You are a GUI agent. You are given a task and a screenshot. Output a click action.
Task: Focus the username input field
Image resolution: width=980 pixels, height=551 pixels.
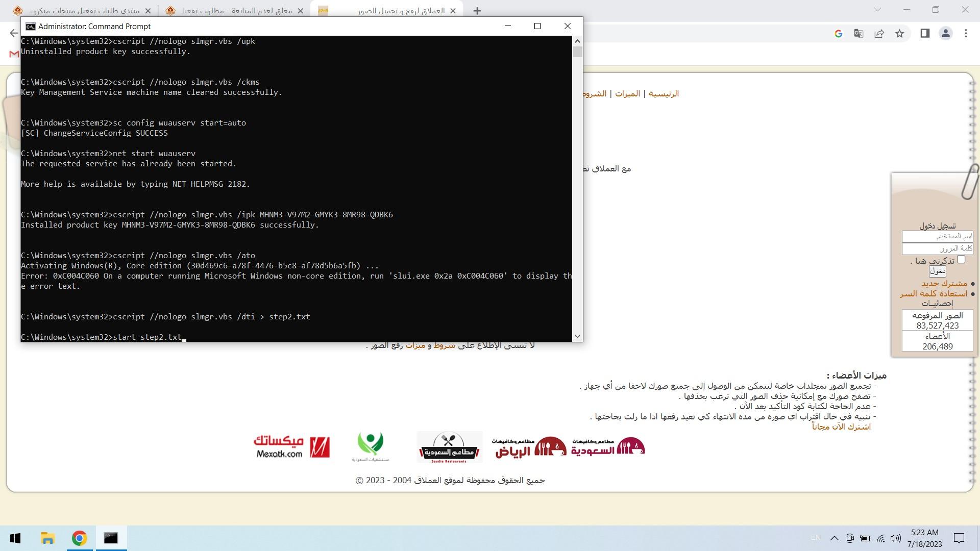937,237
